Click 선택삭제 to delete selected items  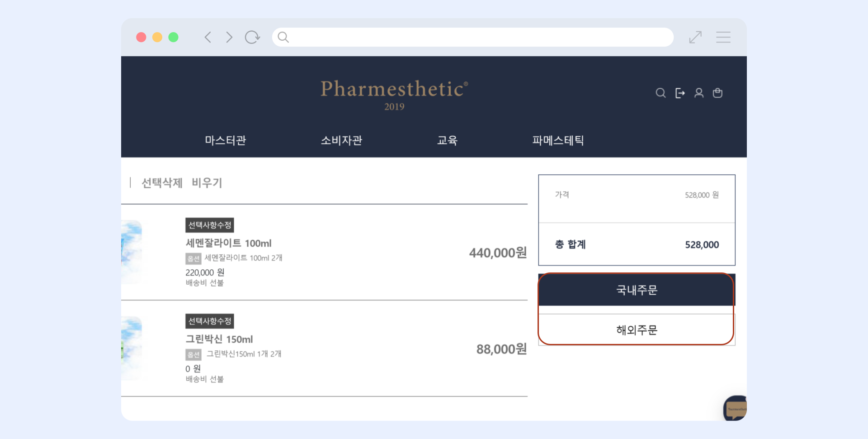162,183
